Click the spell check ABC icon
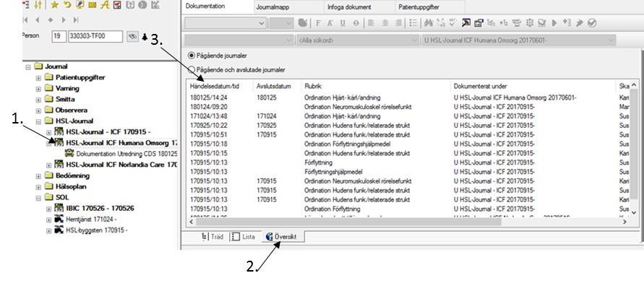644x286 pixels. pyautogui.click(x=453, y=23)
